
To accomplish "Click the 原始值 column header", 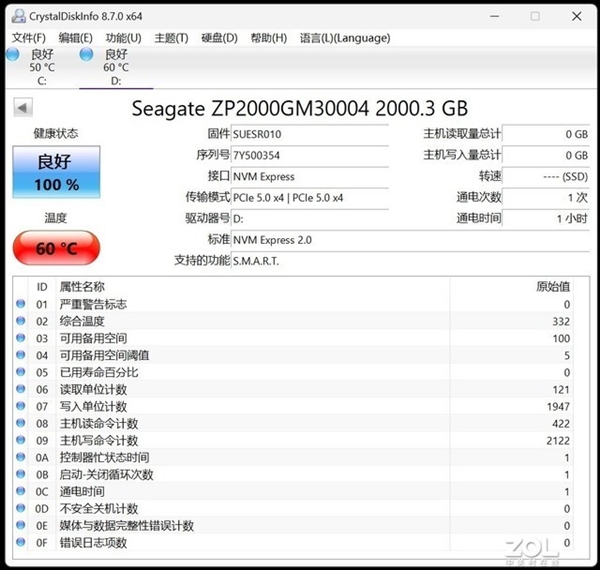I will tap(553, 287).
